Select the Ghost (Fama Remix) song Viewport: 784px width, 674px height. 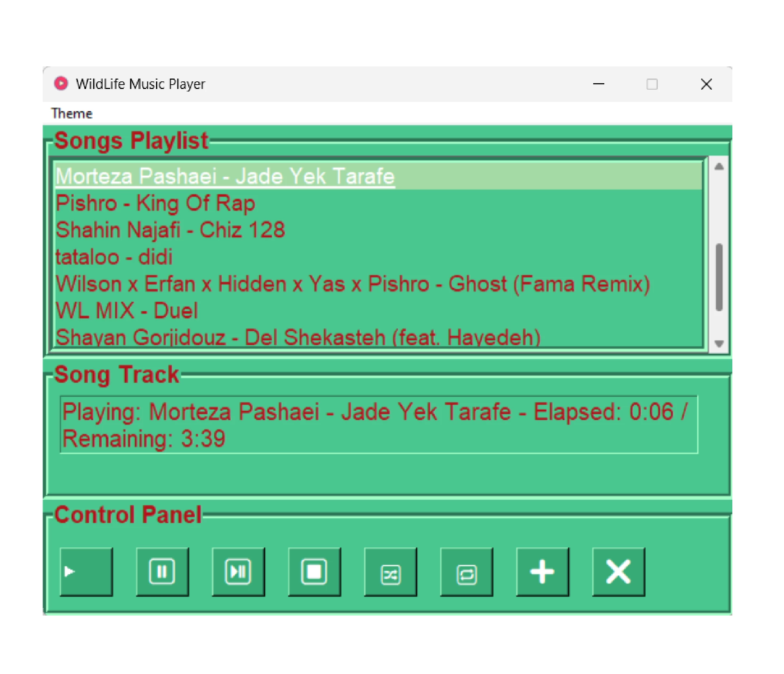point(353,284)
